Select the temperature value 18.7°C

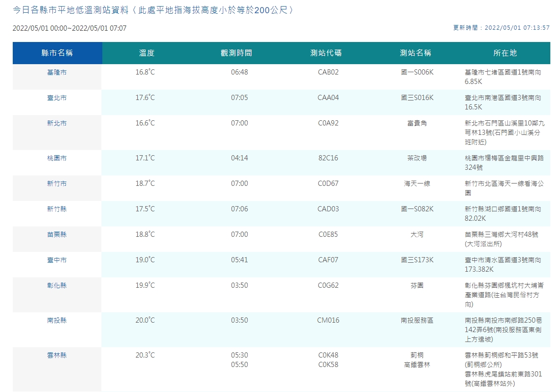click(145, 184)
